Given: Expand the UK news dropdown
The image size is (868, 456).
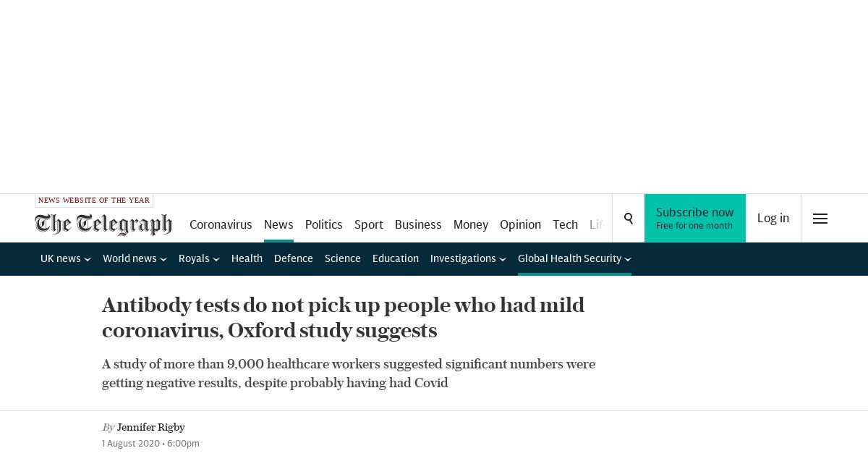Looking at the screenshot, I should click(x=65, y=258).
